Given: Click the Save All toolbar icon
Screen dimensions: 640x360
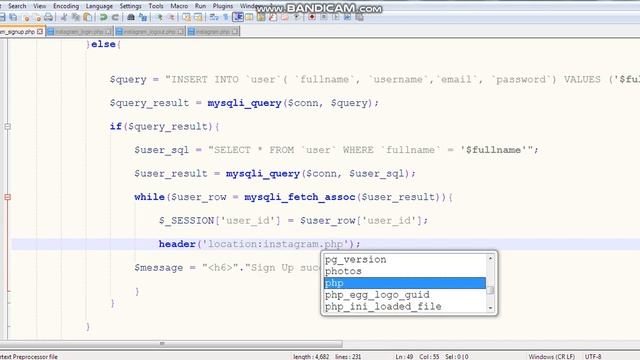Looking at the screenshot, I should [x=13, y=17].
